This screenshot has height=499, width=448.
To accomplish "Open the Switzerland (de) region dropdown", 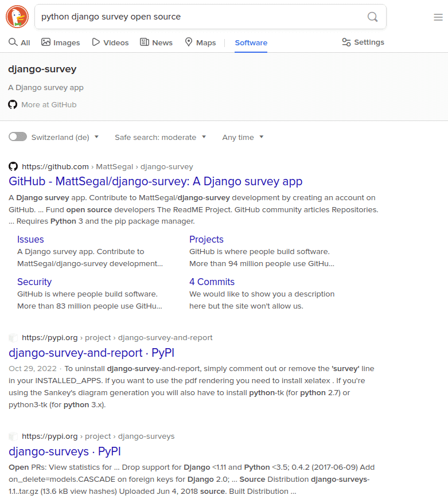I will click(65, 137).
